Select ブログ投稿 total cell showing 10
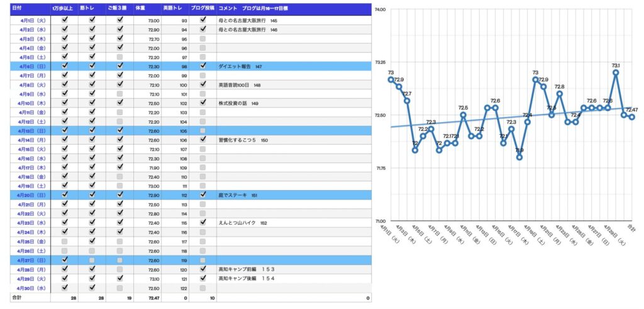 [203, 298]
